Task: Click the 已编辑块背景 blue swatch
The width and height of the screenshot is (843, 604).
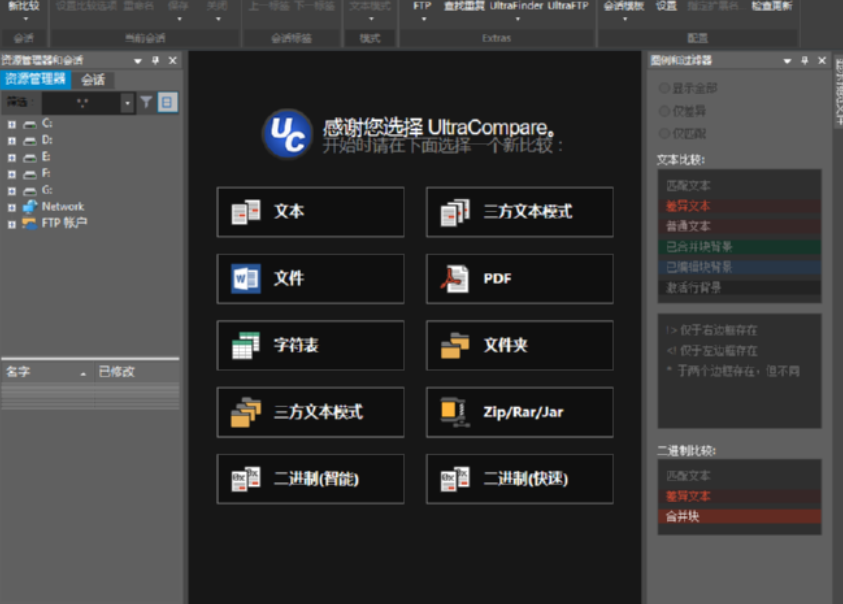Action: [x=739, y=267]
